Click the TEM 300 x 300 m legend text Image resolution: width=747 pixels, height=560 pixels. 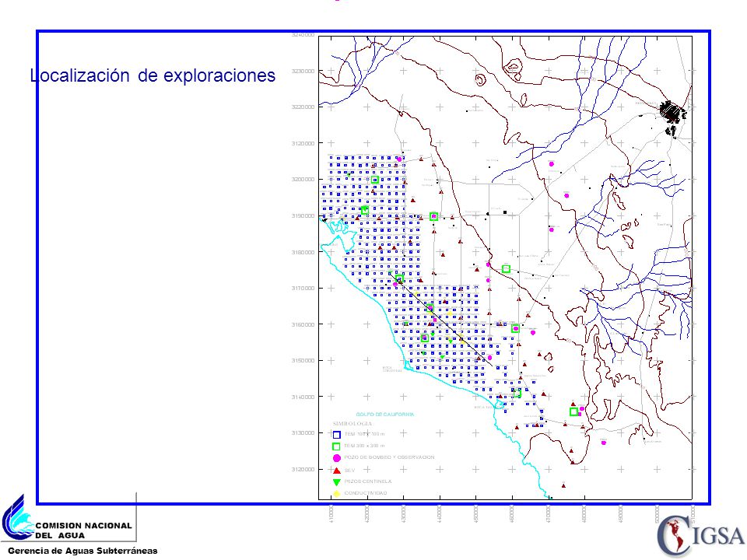pyautogui.click(x=364, y=446)
